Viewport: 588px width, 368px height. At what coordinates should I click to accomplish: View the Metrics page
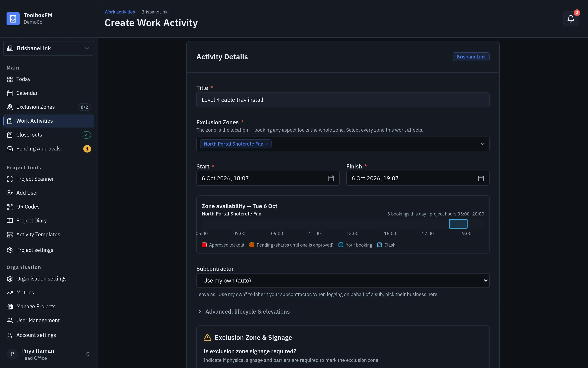pyautogui.click(x=49, y=293)
